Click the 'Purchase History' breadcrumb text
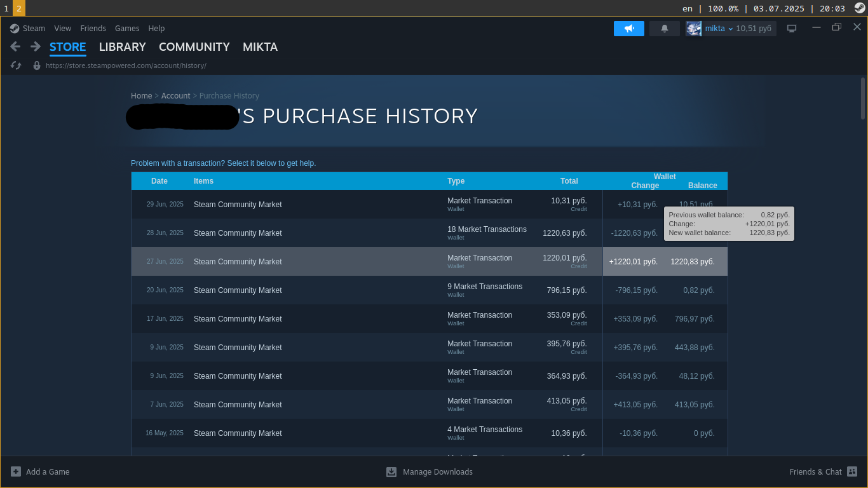Screen dimensions: 868x488 point(229,96)
